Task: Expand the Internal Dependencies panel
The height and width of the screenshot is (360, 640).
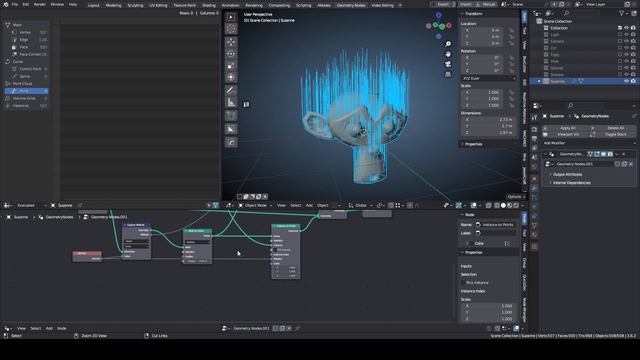Action: [571, 182]
